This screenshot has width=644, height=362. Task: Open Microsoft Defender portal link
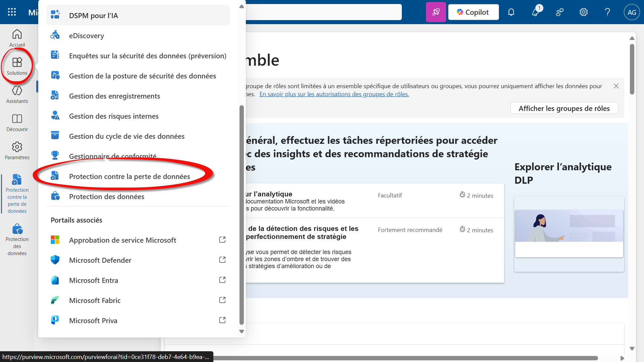[x=100, y=260]
